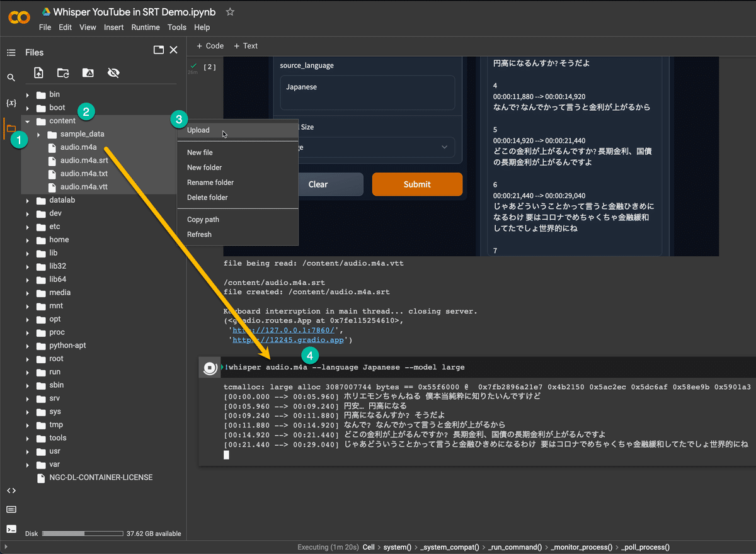Image resolution: width=756 pixels, height=554 pixels.
Task: Click the Disk usage bar
Action: [82, 534]
